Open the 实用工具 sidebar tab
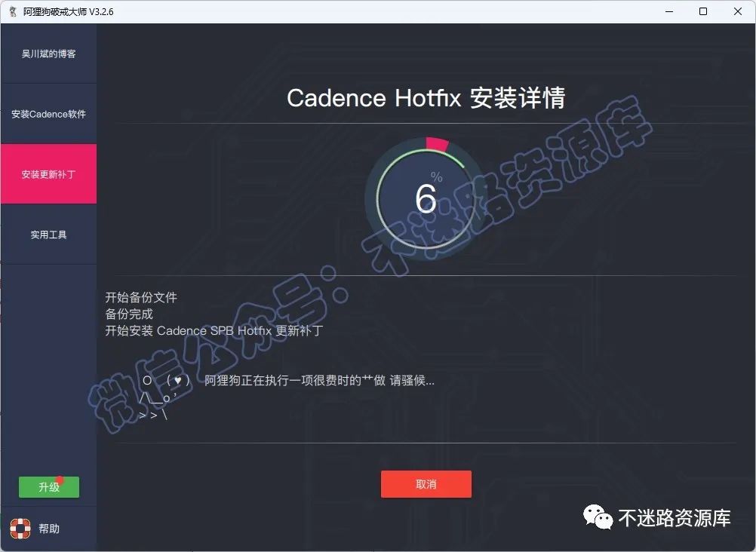The image size is (756, 552). click(x=49, y=235)
